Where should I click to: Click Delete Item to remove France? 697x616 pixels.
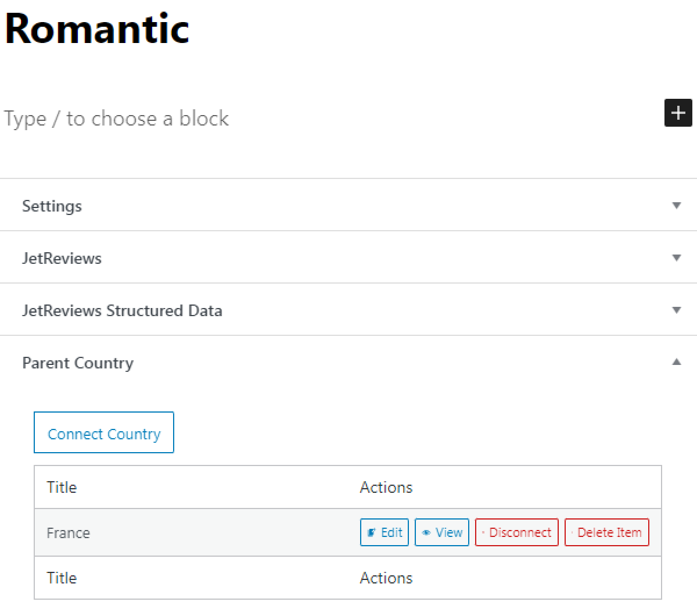(x=606, y=532)
